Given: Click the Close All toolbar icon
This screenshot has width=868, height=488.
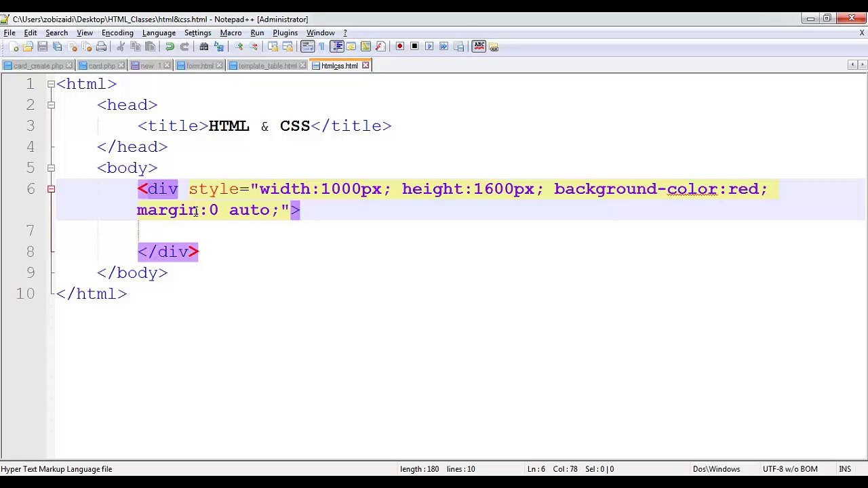Looking at the screenshot, I should [x=87, y=46].
